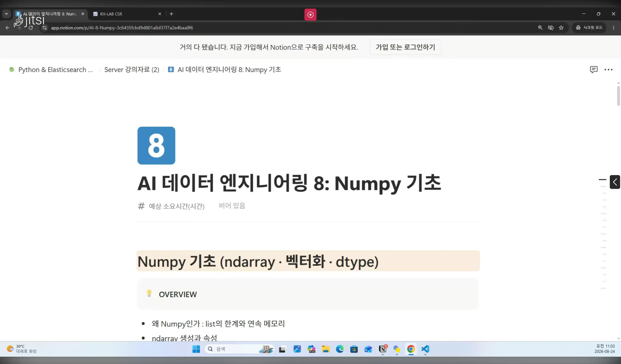This screenshot has width=621, height=364.
Task: Click the first table-of-contents outline marker
Action: coord(602,179)
